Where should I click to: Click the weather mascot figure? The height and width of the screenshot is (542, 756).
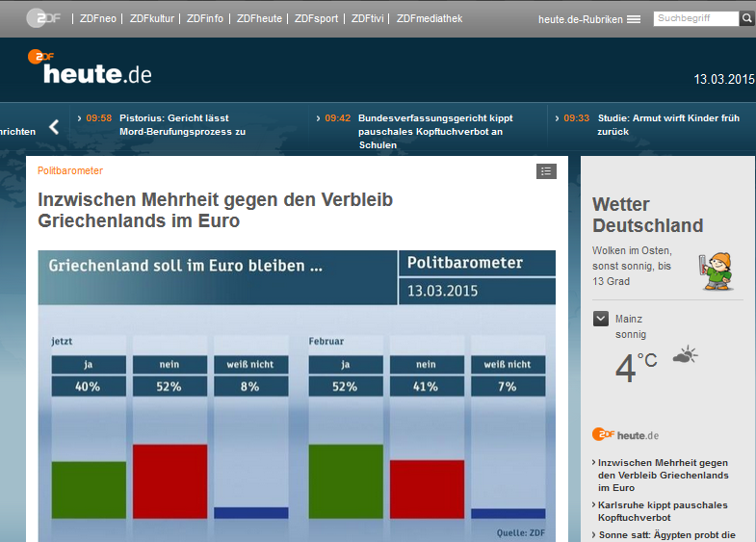pos(716,271)
